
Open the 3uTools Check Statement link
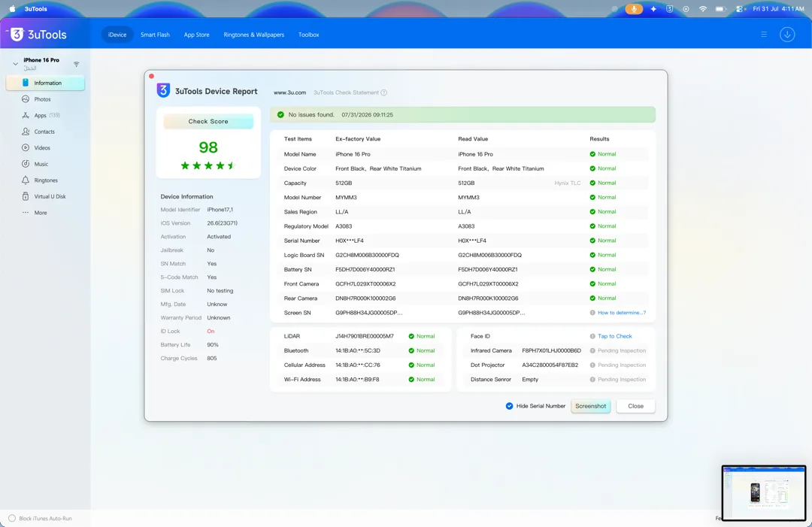[346, 92]
